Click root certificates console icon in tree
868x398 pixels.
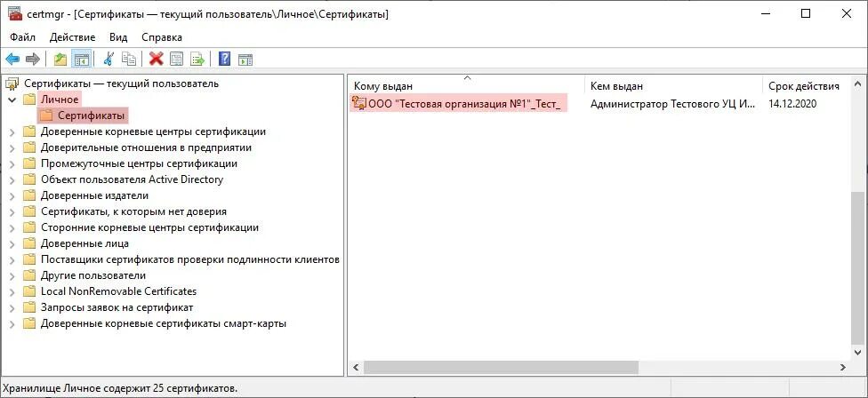(x=12, y=84)
